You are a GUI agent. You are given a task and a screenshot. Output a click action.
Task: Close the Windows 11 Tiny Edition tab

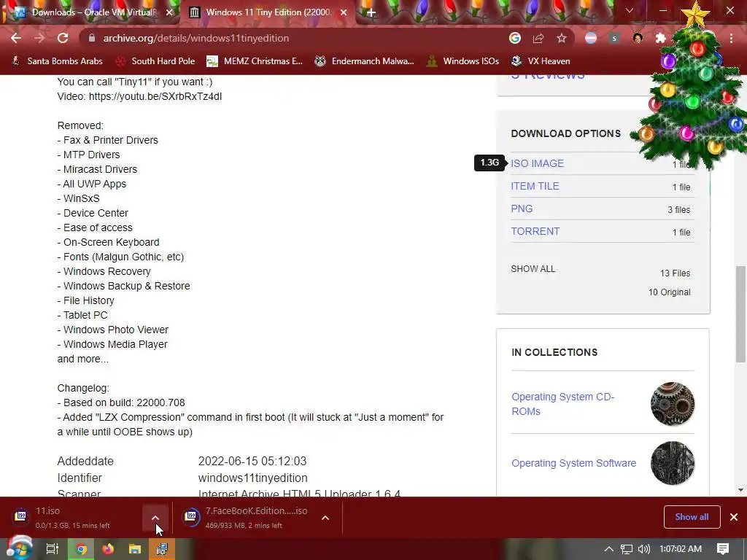(344, 12)
